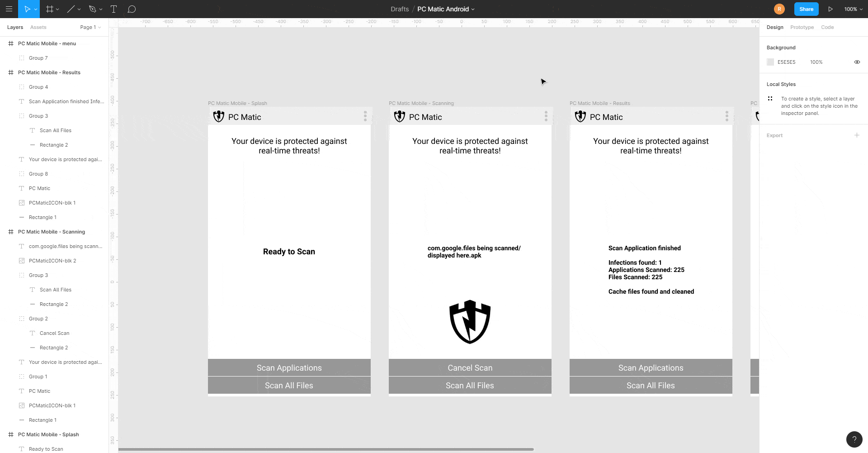Click Splash frame PC Matic shield logo
868x453 pixels.
click(x=219, y=116)
